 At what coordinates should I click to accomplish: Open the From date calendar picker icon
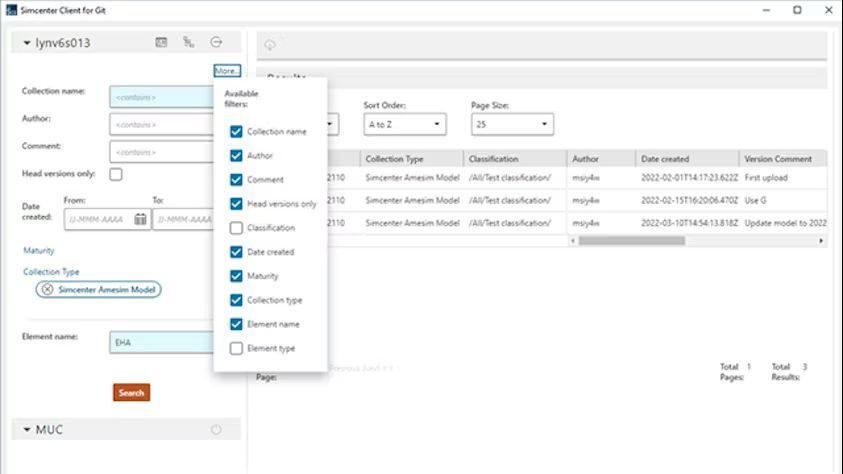140,219
